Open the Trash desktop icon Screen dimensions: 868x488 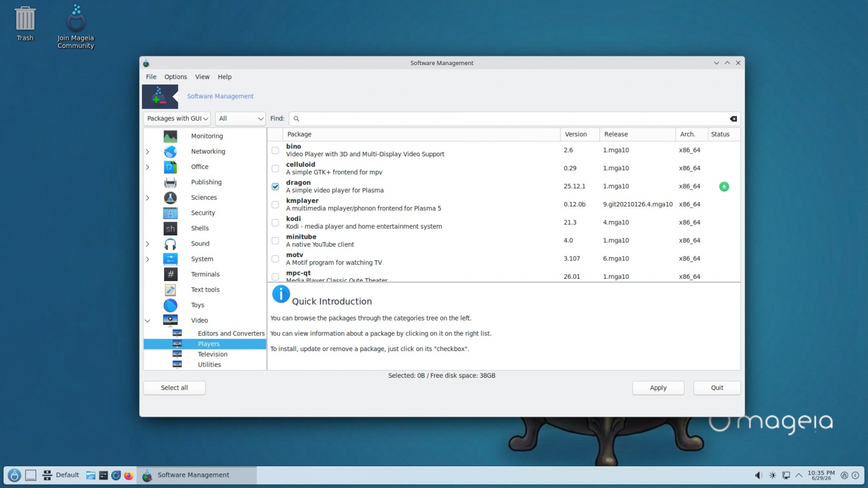[x=25, y=23]
